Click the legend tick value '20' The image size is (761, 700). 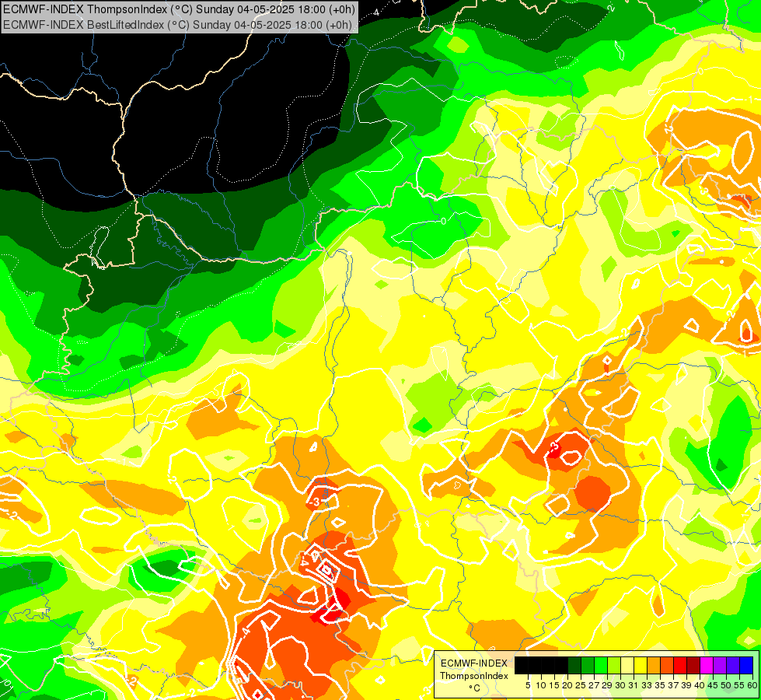[x=567, y=685]
